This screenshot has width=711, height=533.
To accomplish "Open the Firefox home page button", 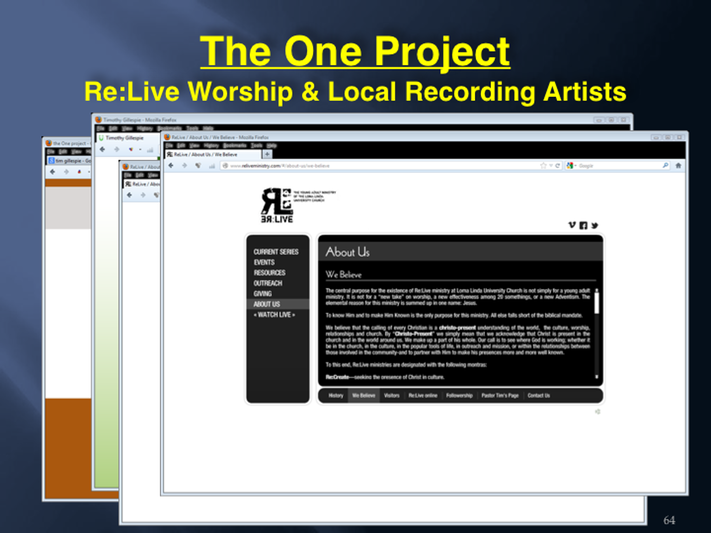I will tap(678, 166).
